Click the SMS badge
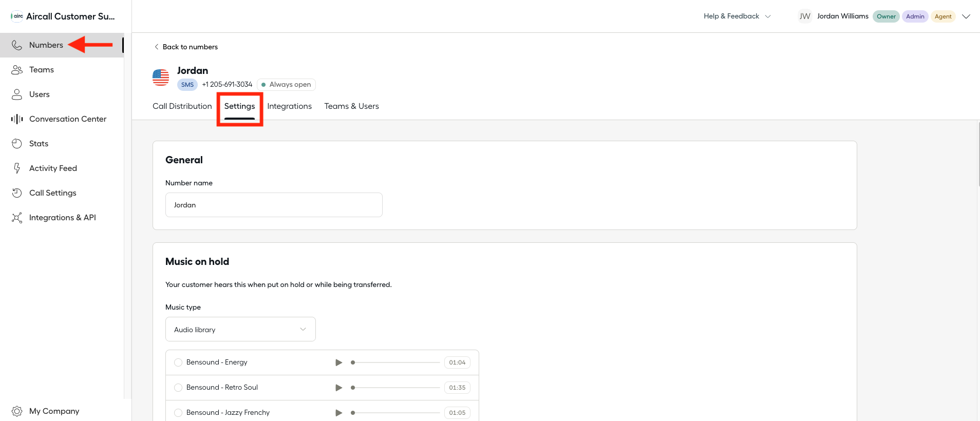980x421 pixels. [x=187, y=85]
